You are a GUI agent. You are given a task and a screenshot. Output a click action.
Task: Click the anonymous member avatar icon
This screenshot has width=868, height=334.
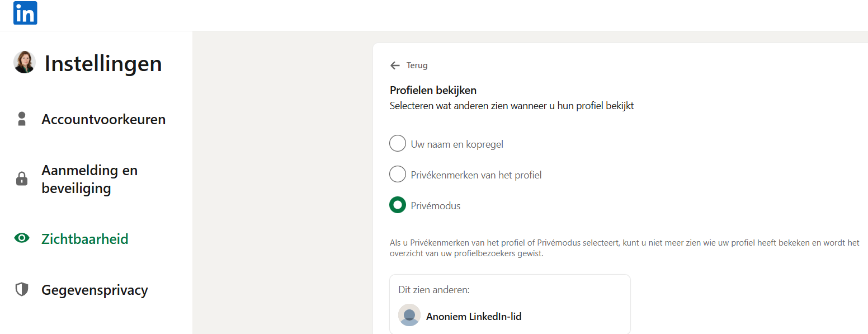[x=409, y=316]
